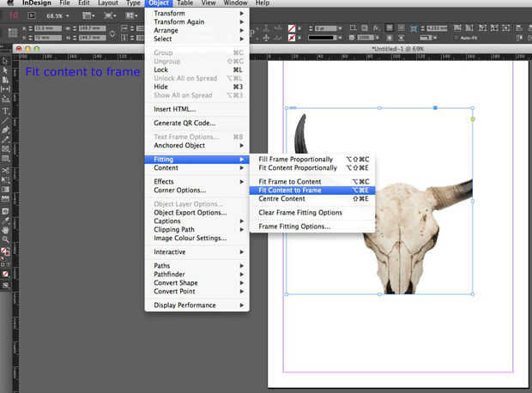Click the Fill Frame Proportionally control icon
The width and height of the screenshot is (532, 393).
point(457,27)
